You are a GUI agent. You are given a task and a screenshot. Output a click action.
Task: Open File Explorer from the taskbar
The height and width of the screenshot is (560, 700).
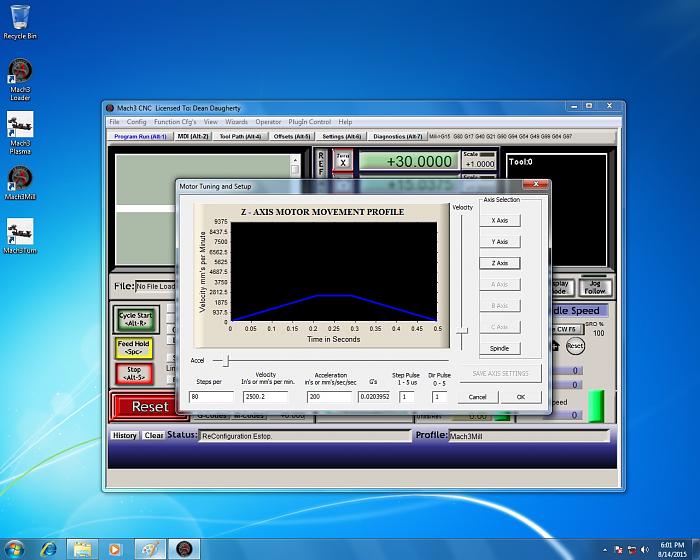coord(82,549)
